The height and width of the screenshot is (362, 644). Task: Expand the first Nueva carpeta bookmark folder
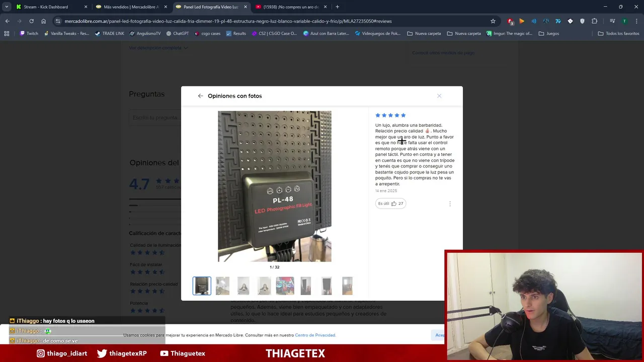pyautogui.click(x=424, y=34)
